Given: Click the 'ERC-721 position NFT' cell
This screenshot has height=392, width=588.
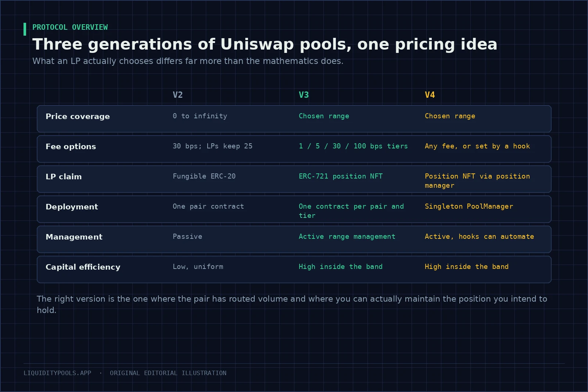Looking at the screenshot, I should pyautogui.click(x=341, y=176).
